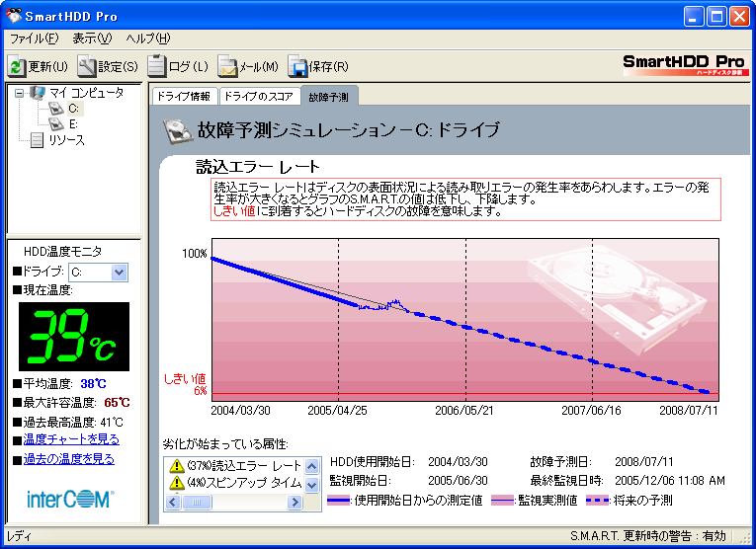Click 使用開始日からの測定値 legend swatch

tap(338, 501)
